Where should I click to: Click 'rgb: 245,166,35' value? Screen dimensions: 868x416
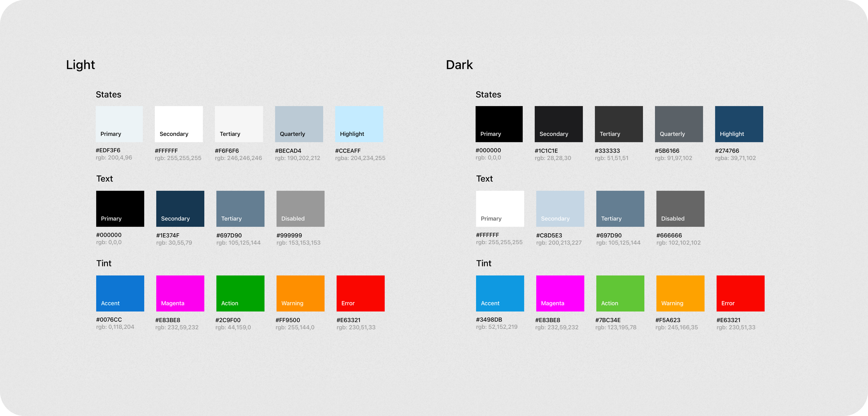(677, 327)
